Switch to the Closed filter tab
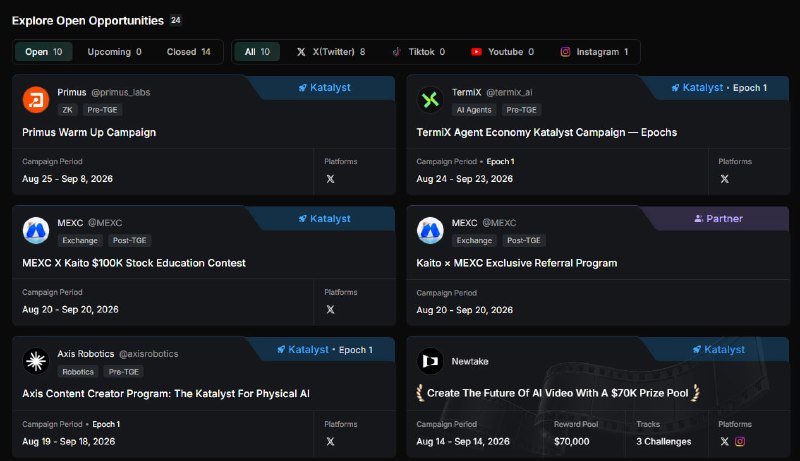The image size is (800, 461). coord(188,52)
